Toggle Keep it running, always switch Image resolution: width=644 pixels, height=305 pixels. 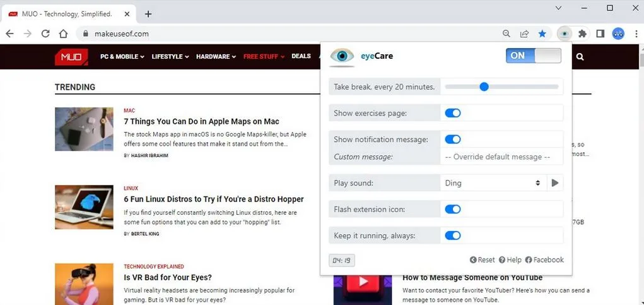click(x=453, y=236)
